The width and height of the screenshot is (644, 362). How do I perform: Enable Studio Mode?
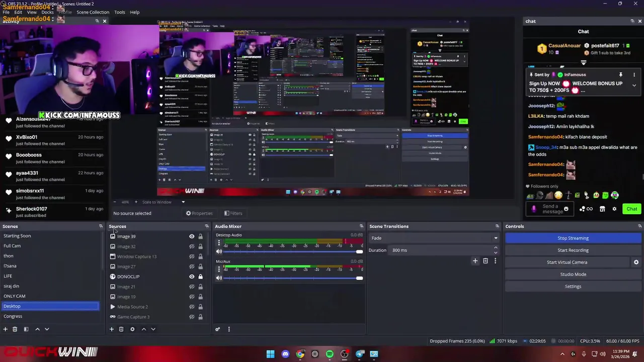click(x=573, y=274)
